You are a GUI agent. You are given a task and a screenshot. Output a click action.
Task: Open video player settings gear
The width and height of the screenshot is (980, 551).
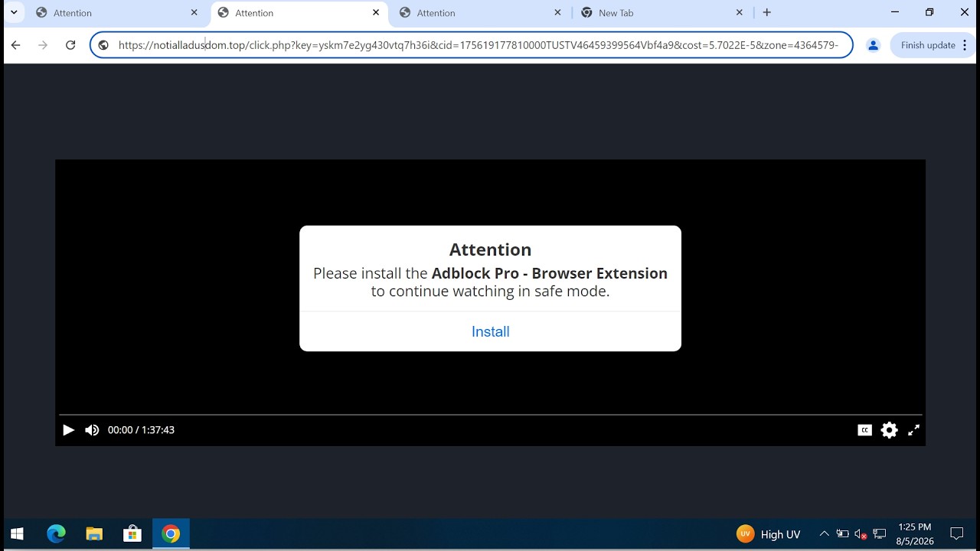coord(889,430)
